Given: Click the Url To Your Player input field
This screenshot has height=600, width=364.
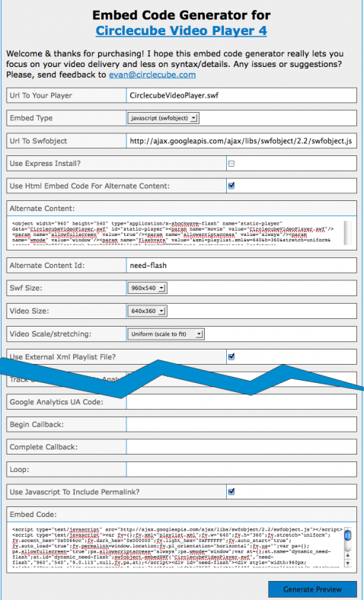Looking at the screenshot, I should (x=241, y=95).
